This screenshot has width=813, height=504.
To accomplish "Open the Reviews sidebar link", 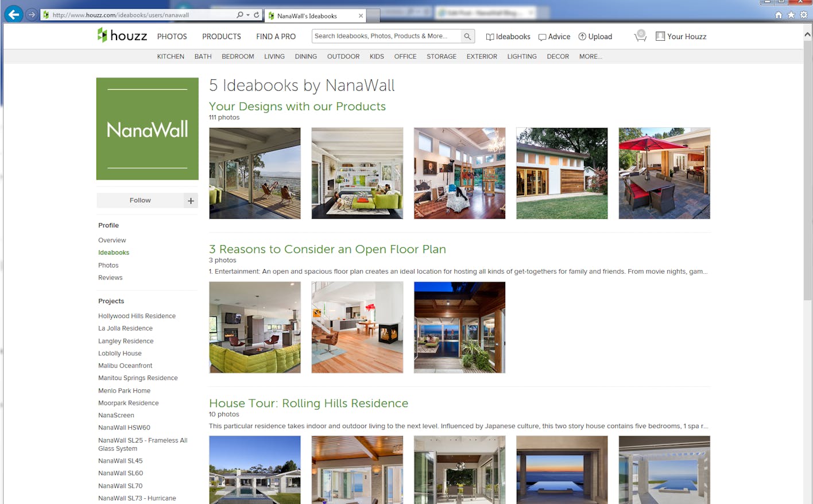I will coord(110,278).
